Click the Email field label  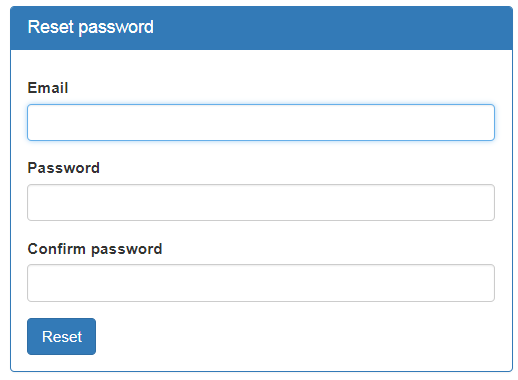pos(48,88)
